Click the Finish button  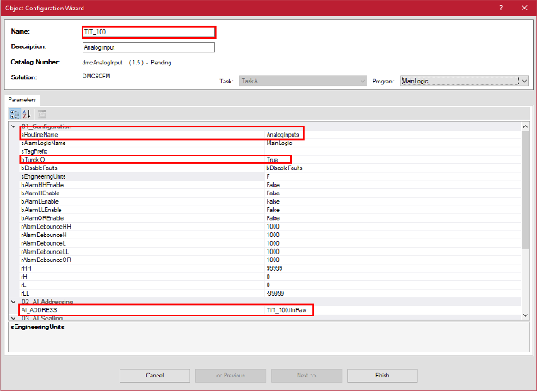pos(382,375)
